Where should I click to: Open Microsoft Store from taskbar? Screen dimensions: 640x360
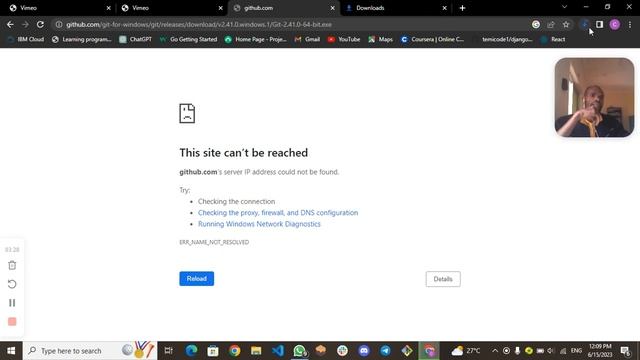pyautogui.click(x=213, y=351)
